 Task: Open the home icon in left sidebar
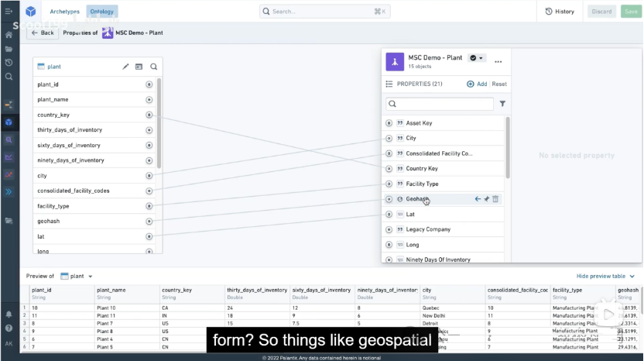pyautogui.click(x=9, y=35)
